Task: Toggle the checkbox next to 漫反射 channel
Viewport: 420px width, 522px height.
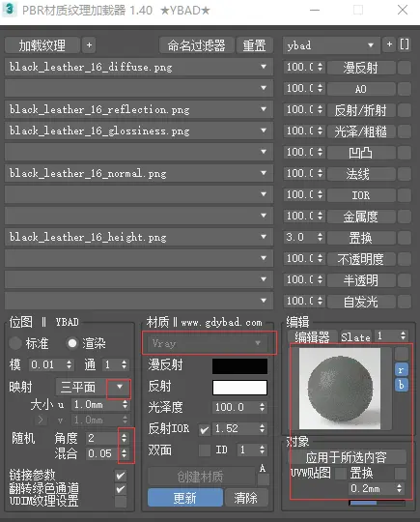Action: pos(405,68)
